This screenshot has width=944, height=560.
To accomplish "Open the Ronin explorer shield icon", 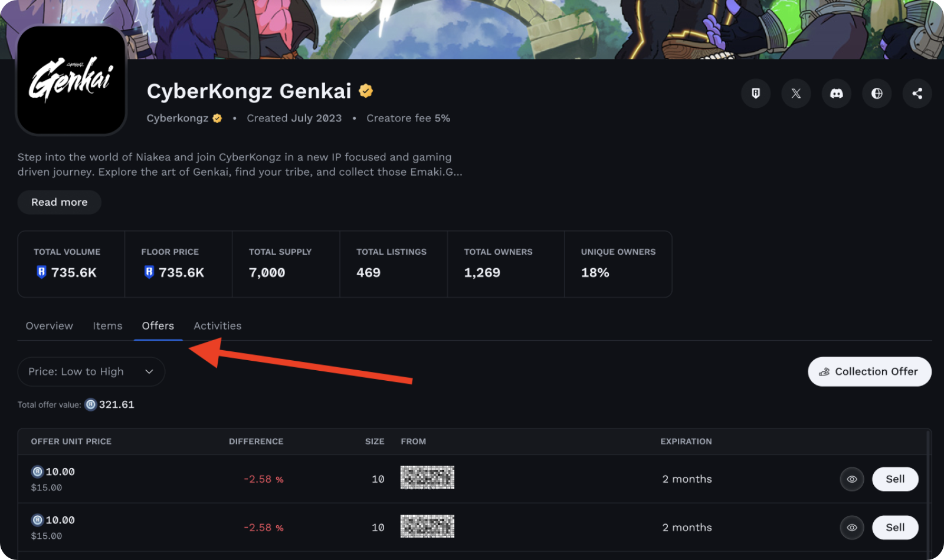I will (756, 93).
